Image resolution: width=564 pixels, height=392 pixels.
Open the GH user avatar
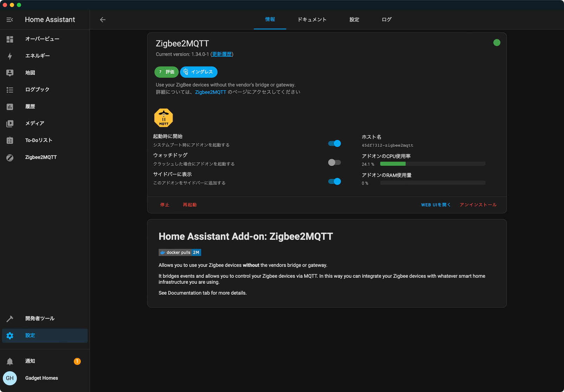coord(10,378)
